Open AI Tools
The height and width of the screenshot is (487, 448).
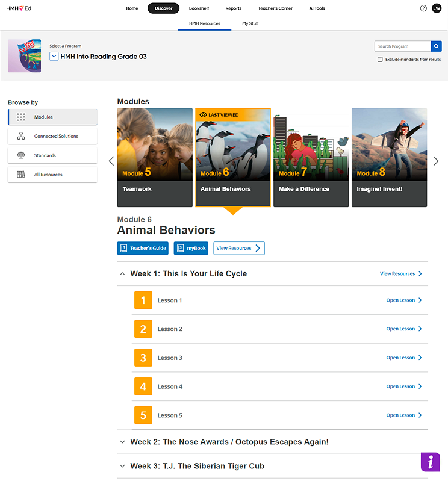click(x=317, y=8)
